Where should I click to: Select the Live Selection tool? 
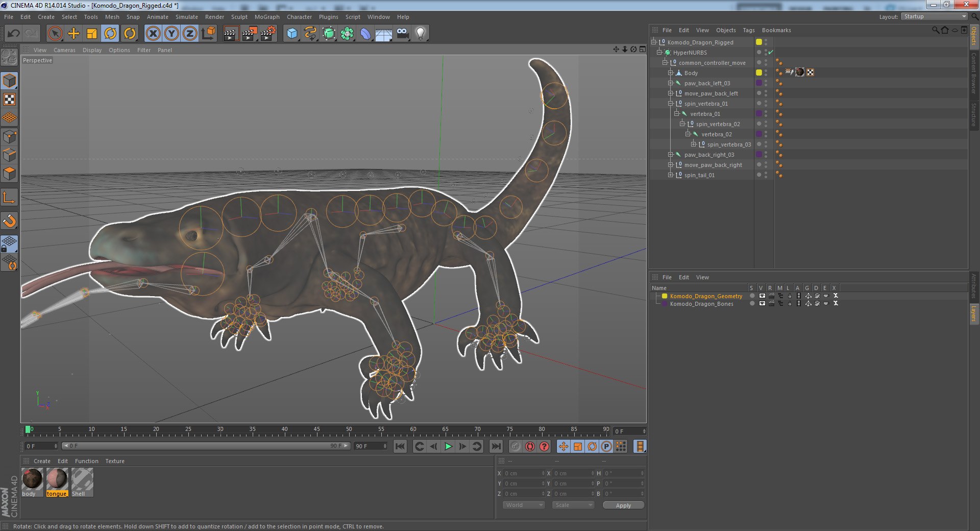pos(55,34)
